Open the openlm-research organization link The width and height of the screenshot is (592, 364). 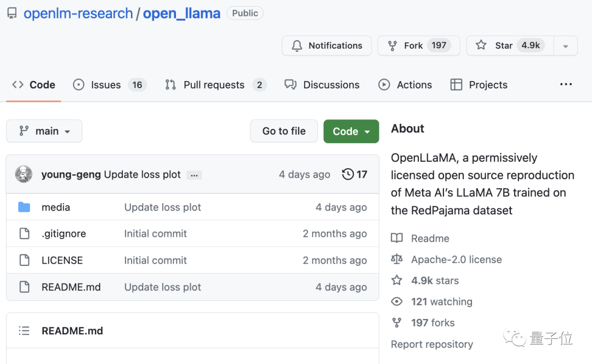click(78, 13)
